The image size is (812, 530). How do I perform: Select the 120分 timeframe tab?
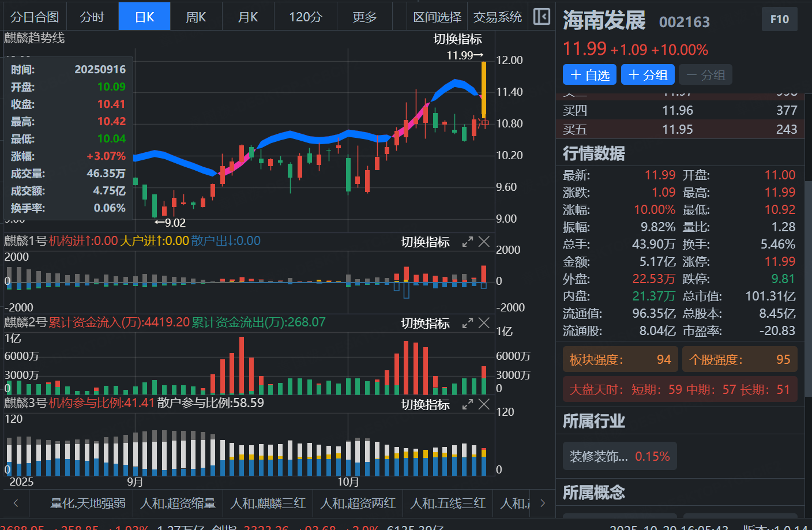point(306,17)
